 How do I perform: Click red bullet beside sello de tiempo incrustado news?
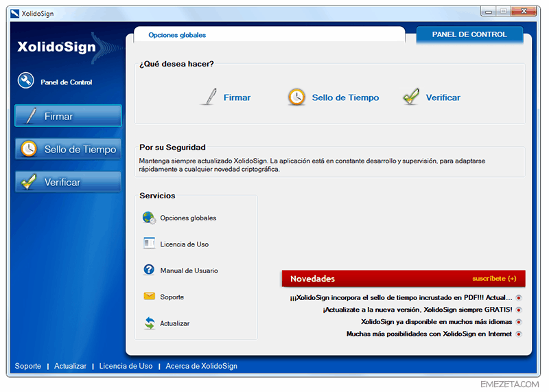pos(519,298)
